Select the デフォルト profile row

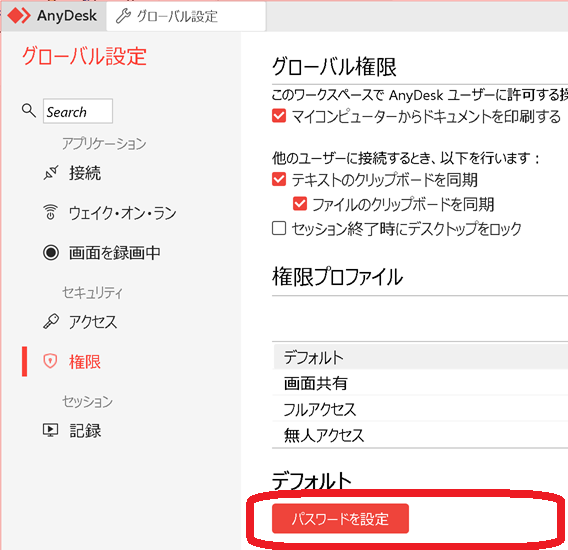(420, 357)
